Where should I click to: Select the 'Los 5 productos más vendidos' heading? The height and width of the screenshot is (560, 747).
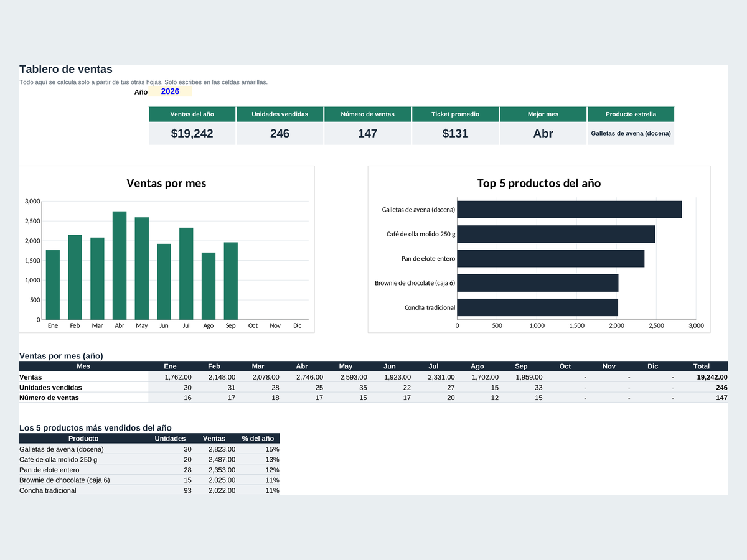coord(95,427)
